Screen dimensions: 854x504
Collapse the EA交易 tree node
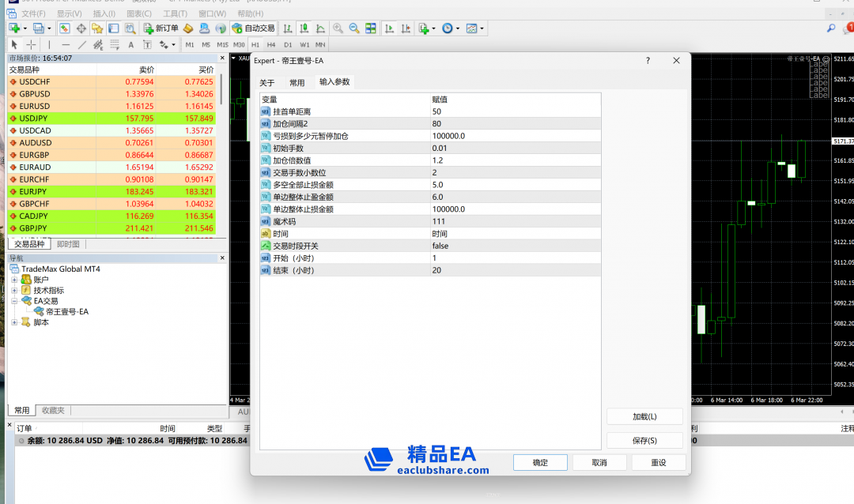tap(14, 301)
